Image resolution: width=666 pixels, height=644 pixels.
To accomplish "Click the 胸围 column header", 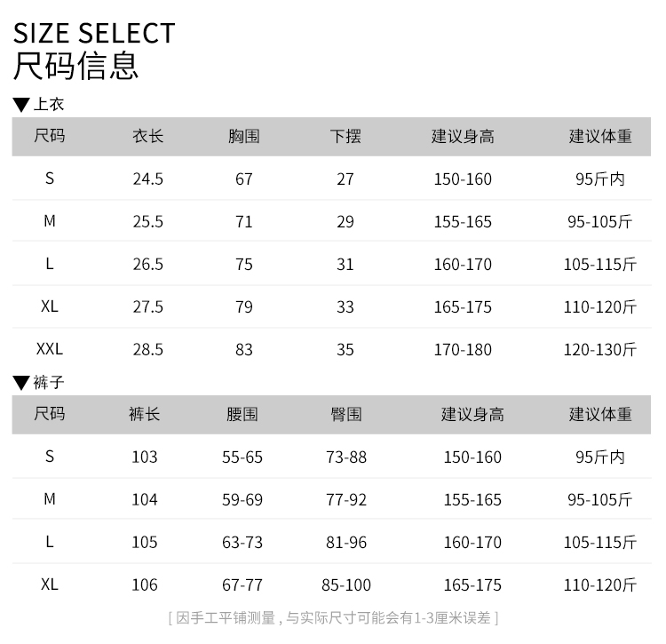I will (244, 137).
